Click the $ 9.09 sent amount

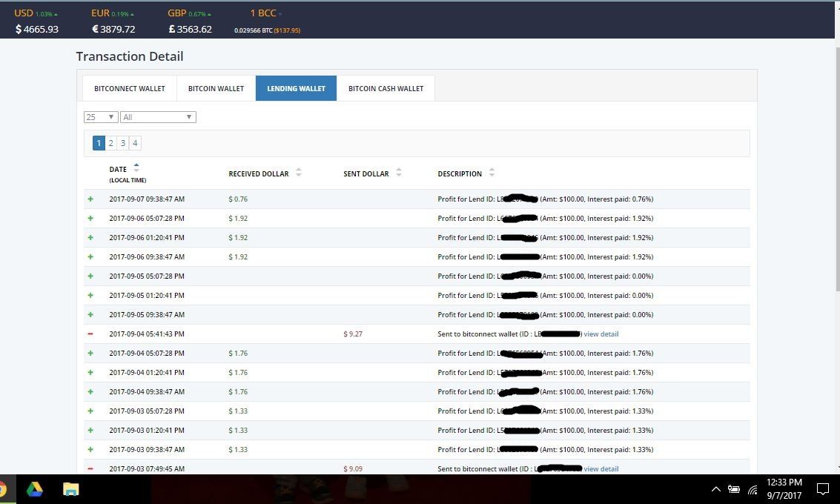click(x=352, y=468)
